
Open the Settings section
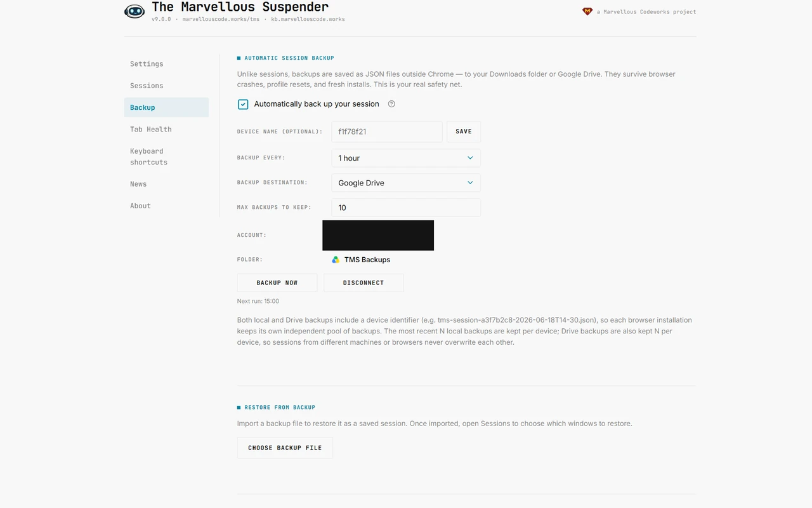[x=166, y=63]
